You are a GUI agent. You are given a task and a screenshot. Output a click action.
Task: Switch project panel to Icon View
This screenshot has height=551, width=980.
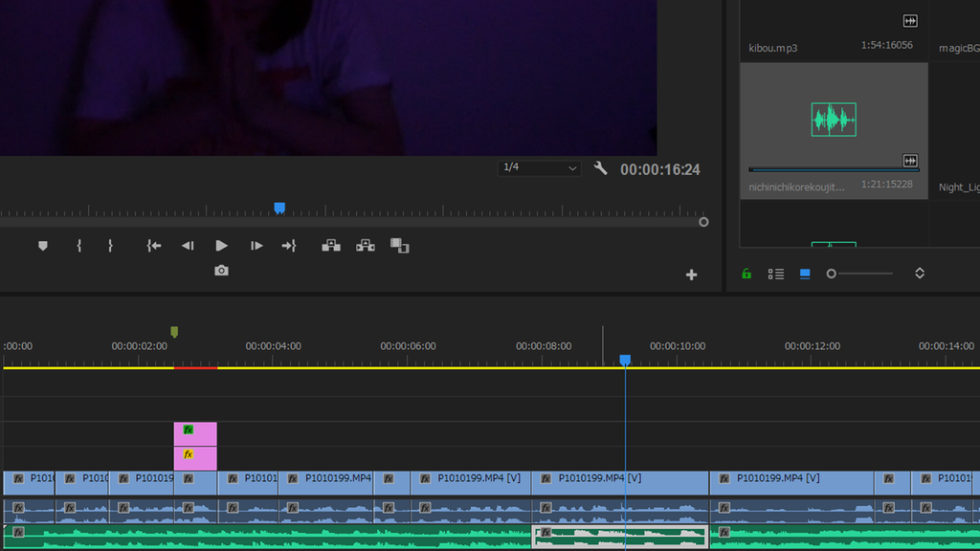(x=805, y=274)
